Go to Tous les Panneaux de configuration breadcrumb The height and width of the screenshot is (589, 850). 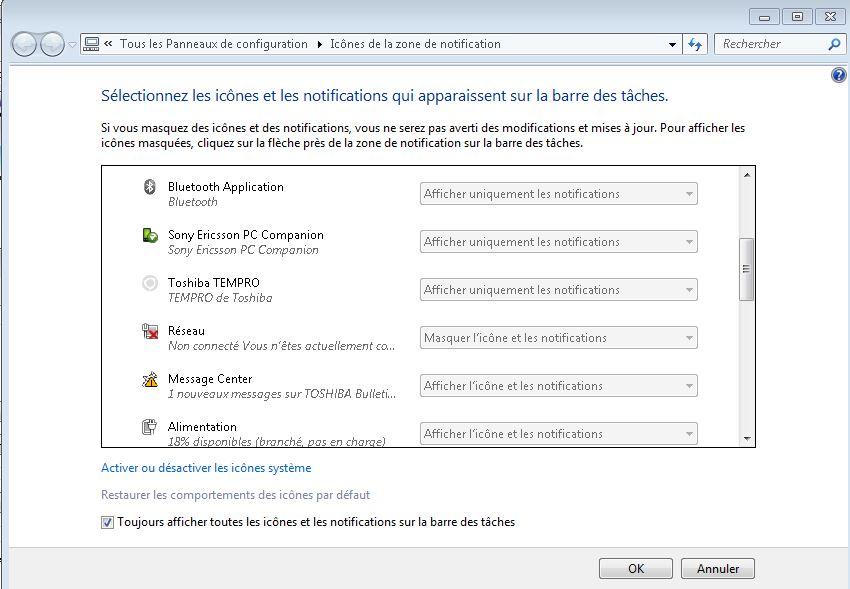click(x=214, y=44)
